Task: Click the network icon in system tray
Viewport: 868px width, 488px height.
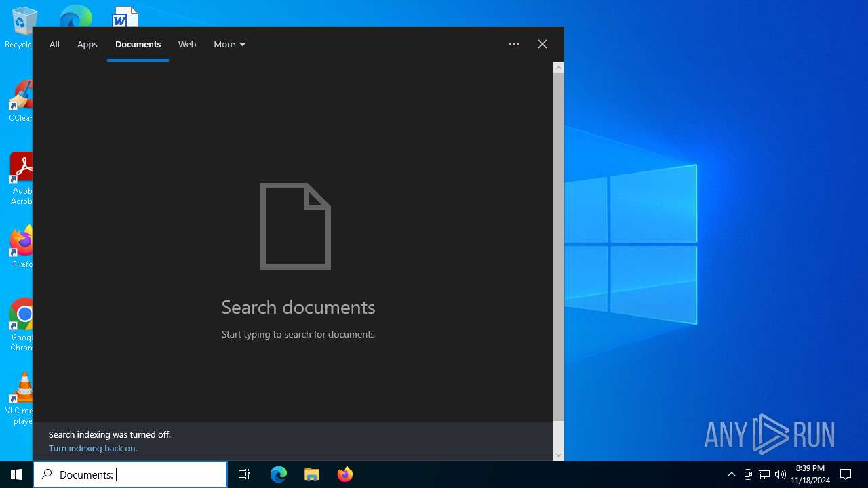Action: [764, 474]
